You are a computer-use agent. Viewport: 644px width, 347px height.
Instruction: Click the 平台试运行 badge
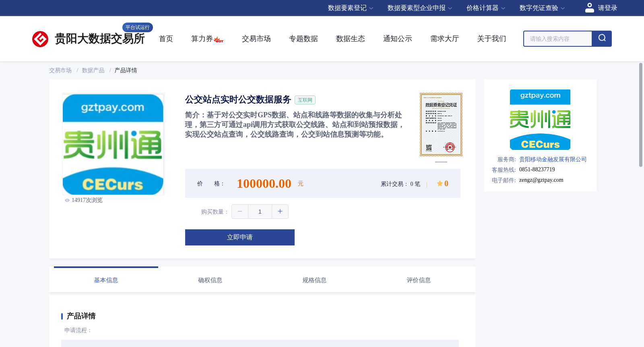138,27
